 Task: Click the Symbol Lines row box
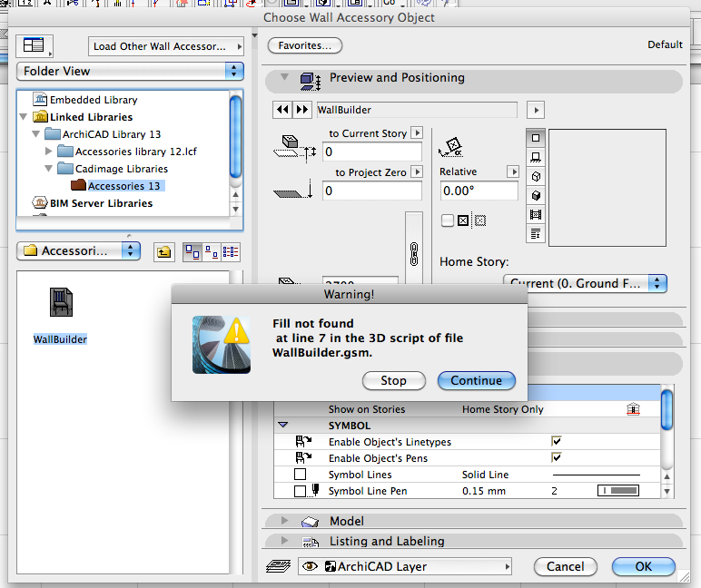click(301, 474)
